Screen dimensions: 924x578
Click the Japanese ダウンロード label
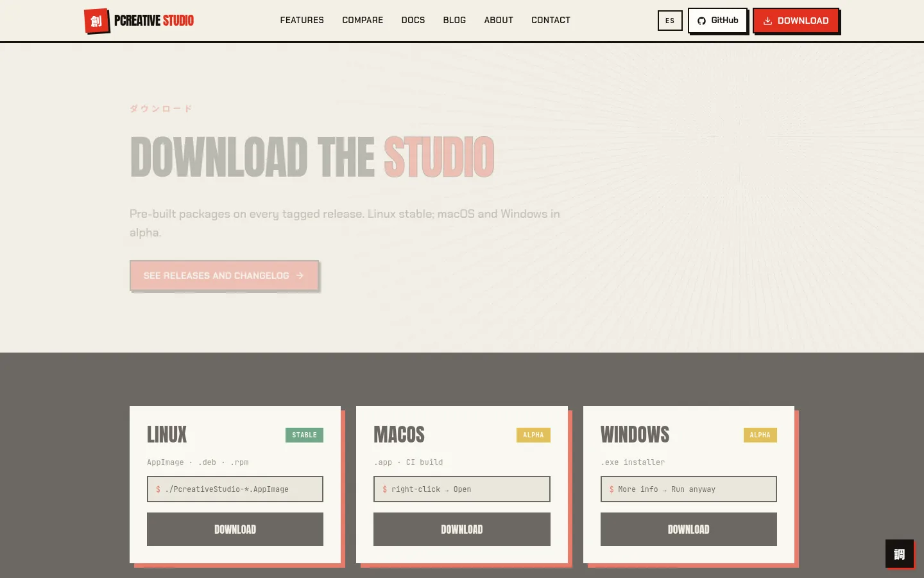(x=161, y=109)
